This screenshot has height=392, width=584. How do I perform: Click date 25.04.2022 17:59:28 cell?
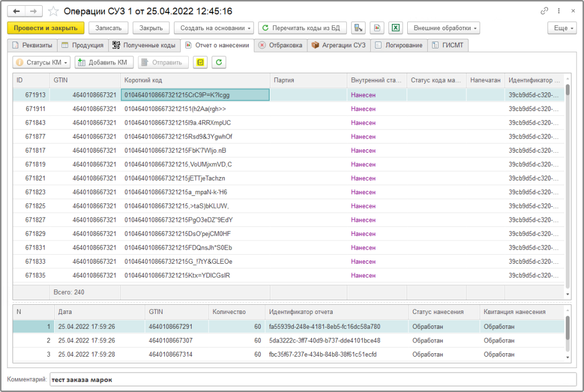87,354
